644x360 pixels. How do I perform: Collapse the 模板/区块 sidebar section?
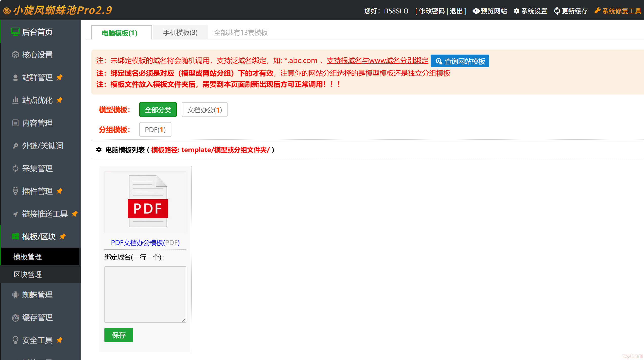point(39,237)
